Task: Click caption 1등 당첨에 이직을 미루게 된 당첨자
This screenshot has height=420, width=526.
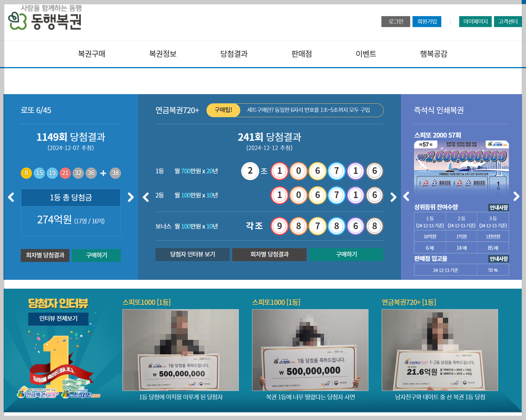Action: tap(181, 397)
